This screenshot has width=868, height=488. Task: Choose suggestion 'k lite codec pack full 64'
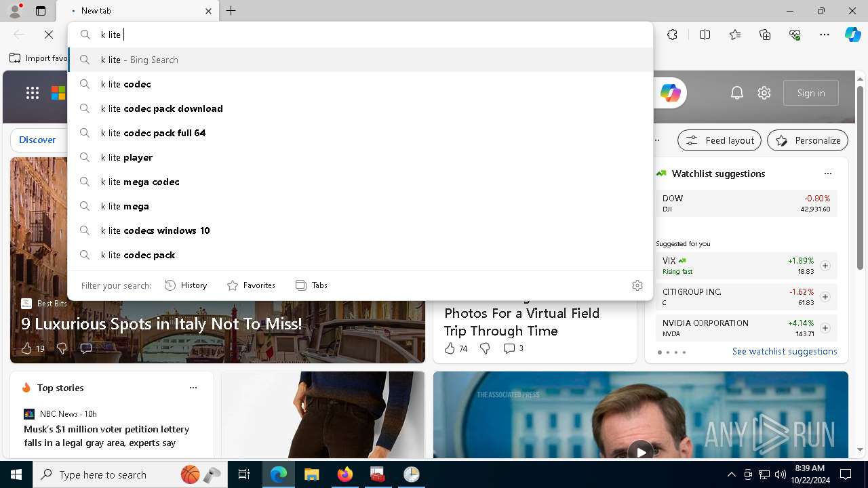(x=360, y=133)
